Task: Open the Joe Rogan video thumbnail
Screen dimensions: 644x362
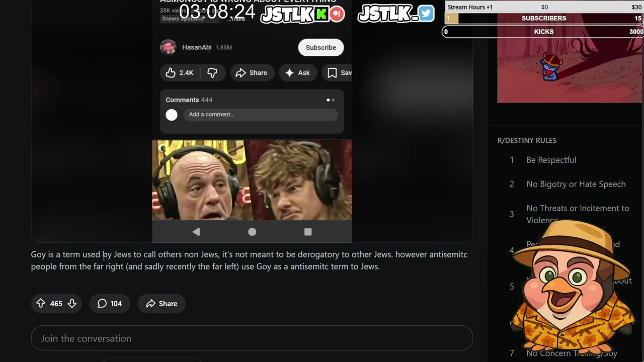Action: click(x=252, y=180)
